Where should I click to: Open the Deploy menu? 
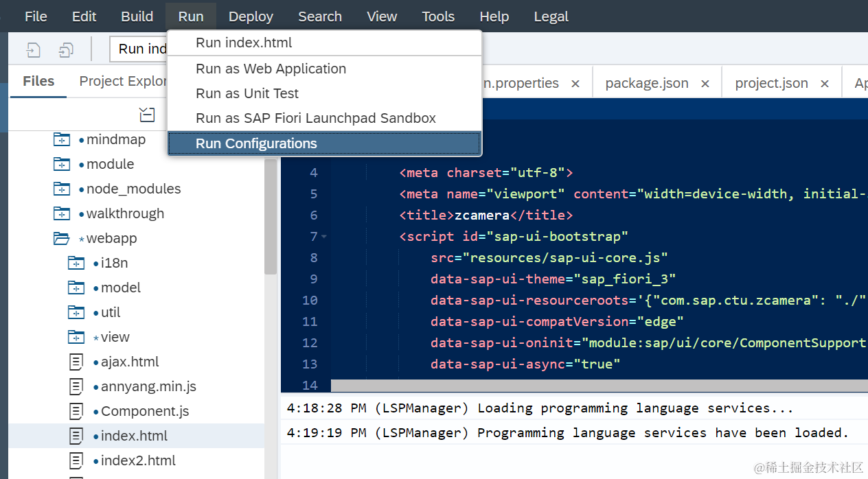[x=251, y=16]
